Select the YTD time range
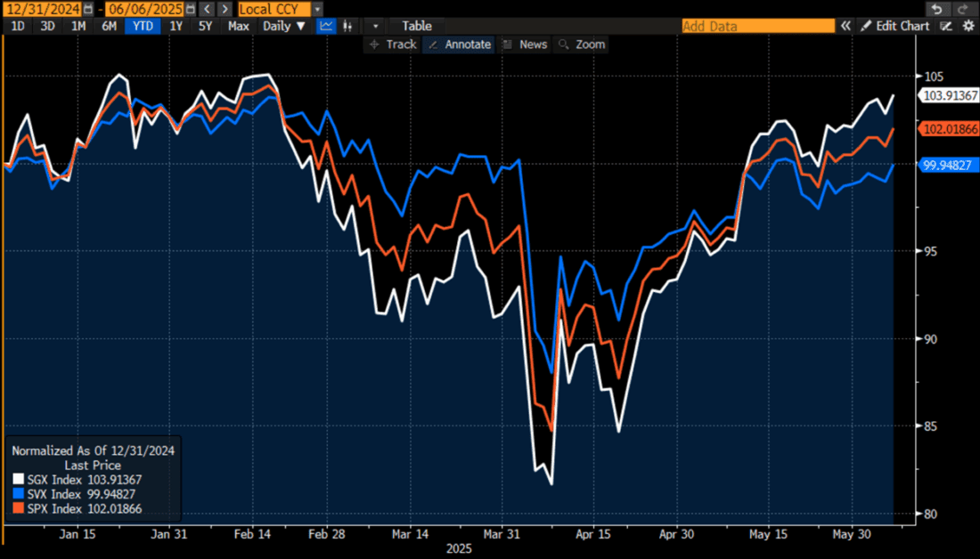980x559 pixels. point(143,26)
